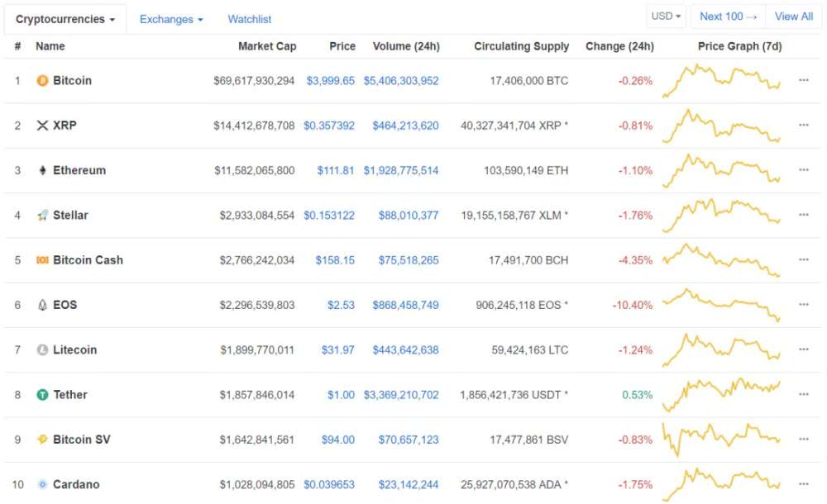
Task: Click the Stellar rocket logo icon
Action: [43, 215]
